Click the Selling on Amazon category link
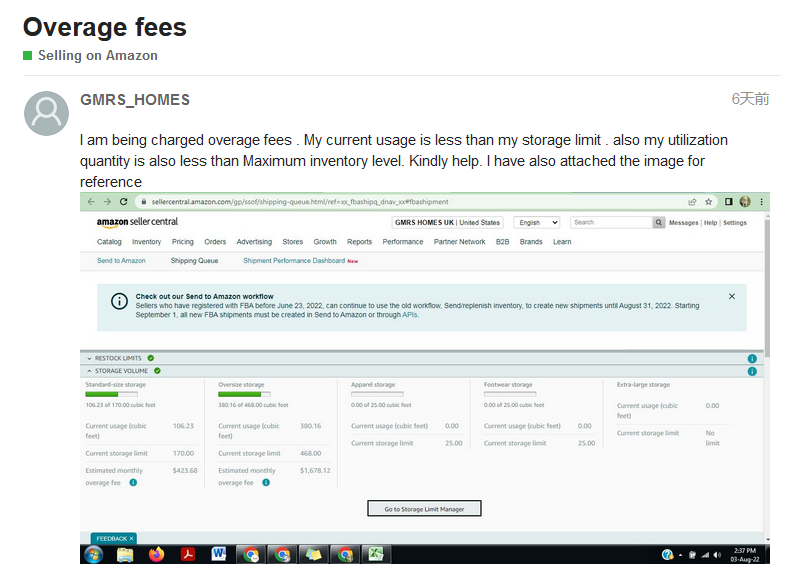786x576 pixels. click(x=98, y=55)
